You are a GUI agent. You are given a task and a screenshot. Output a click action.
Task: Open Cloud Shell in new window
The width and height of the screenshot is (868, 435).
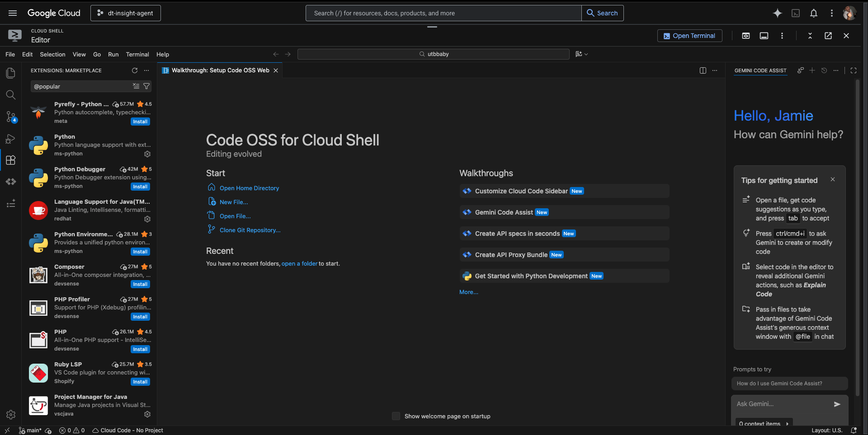(x=828, y=36)
